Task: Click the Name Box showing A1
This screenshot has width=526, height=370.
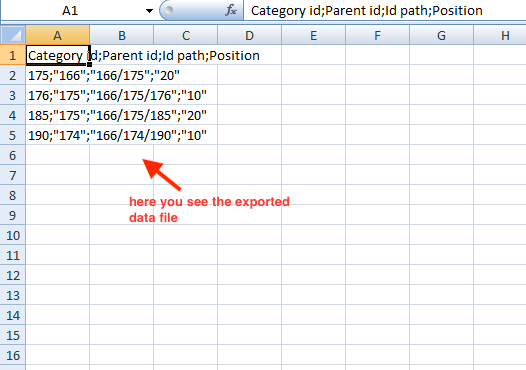Action: pos(70,11)
